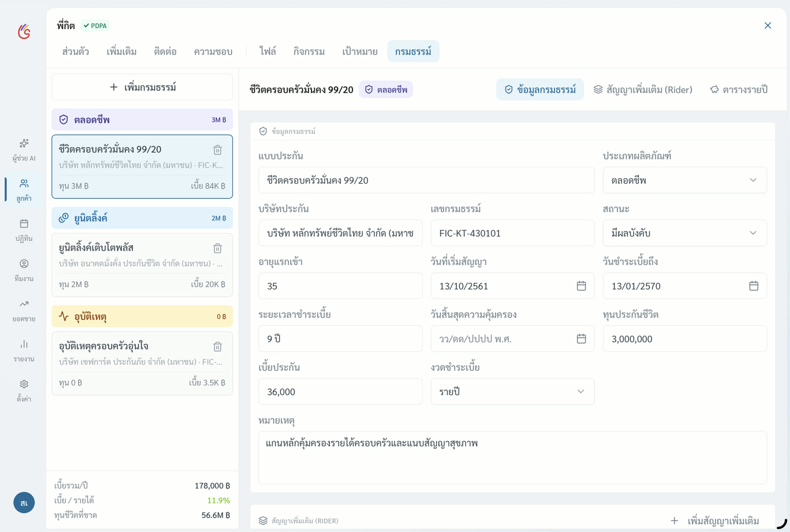Switch to the เป้าหมาย tab
Screen dimensions: 790x532
click(359, 51)
